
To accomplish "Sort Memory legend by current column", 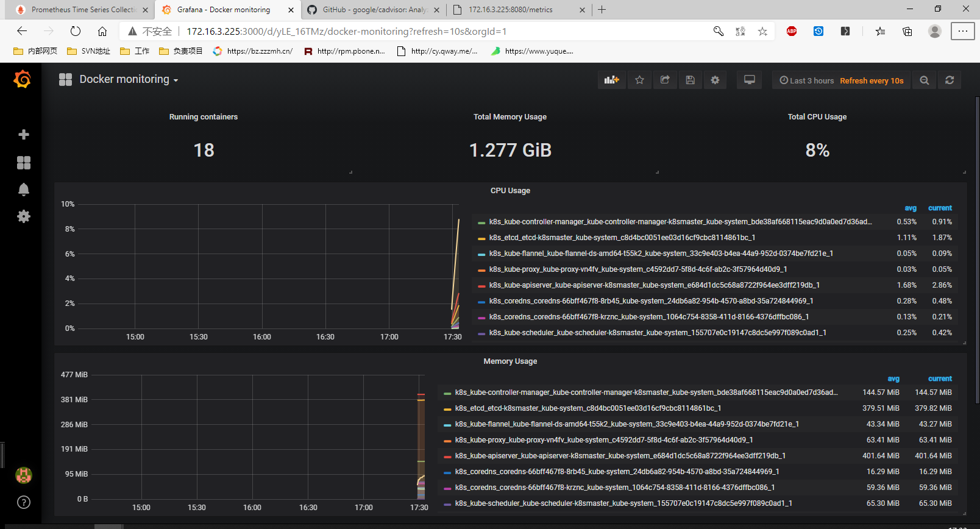I will pyautogui.click(x=940, y=378).
